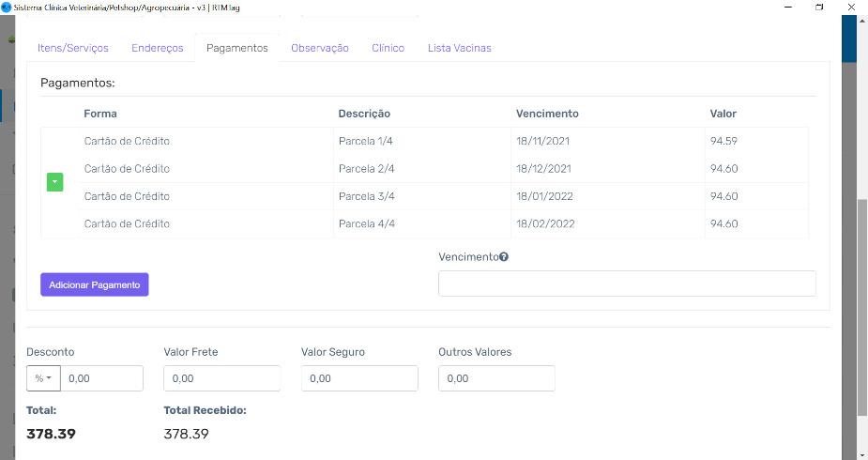The image size is (868, 460).
Task: Select the Parcela 1/4 payment row
Action: (424, 141)
